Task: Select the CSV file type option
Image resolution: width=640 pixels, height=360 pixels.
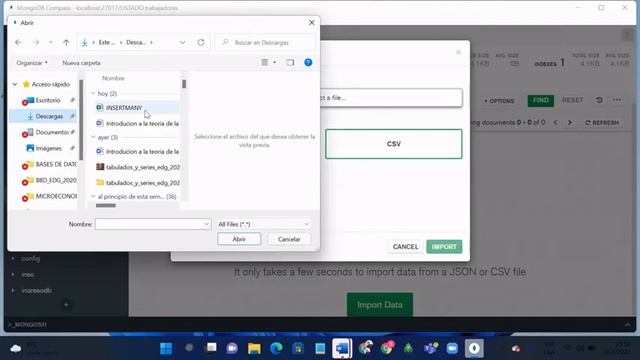Action: pyautogui.click(x=393, y=144)
